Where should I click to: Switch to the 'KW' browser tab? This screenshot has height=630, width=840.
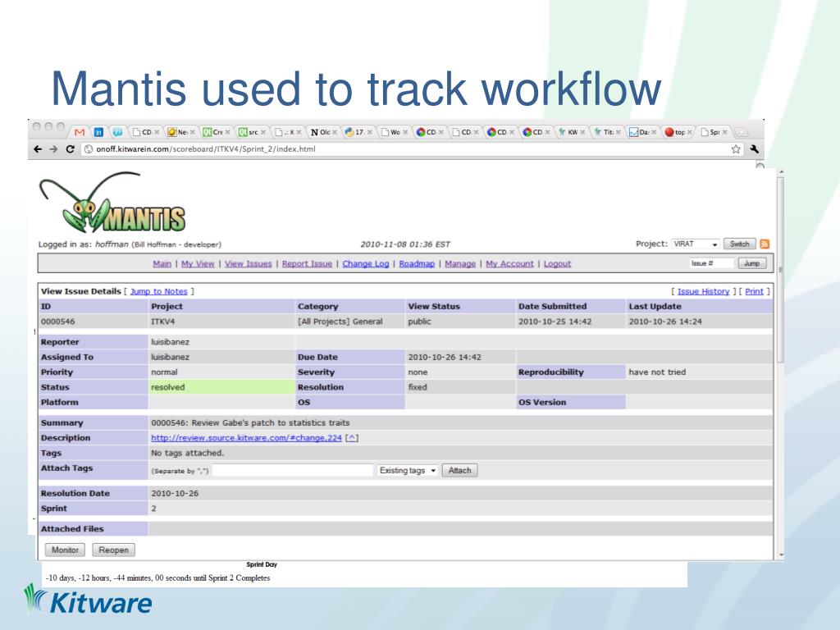pyautogui.click(x=571, y=132)
